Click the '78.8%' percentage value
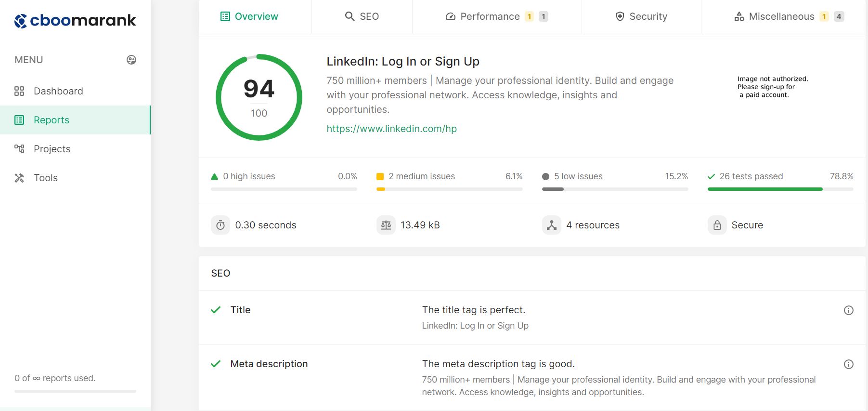Viewport: 868px width, 411px height. click(842, 176)
